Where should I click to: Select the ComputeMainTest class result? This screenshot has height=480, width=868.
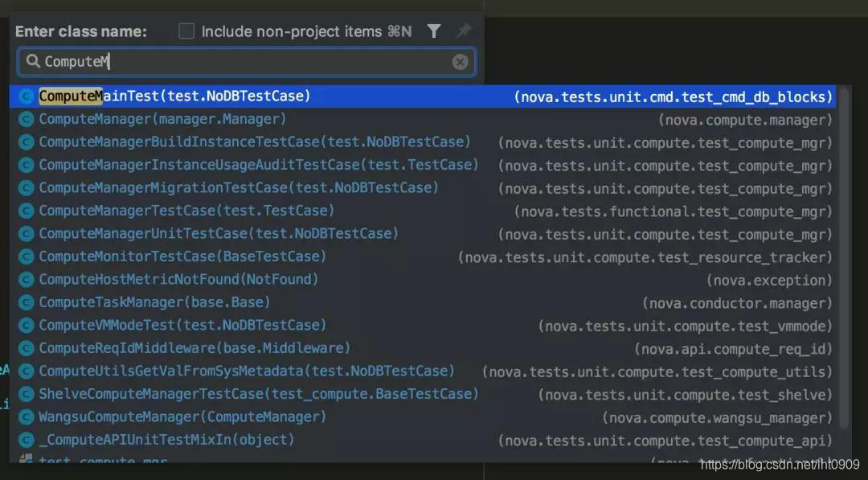click(423, 96)
